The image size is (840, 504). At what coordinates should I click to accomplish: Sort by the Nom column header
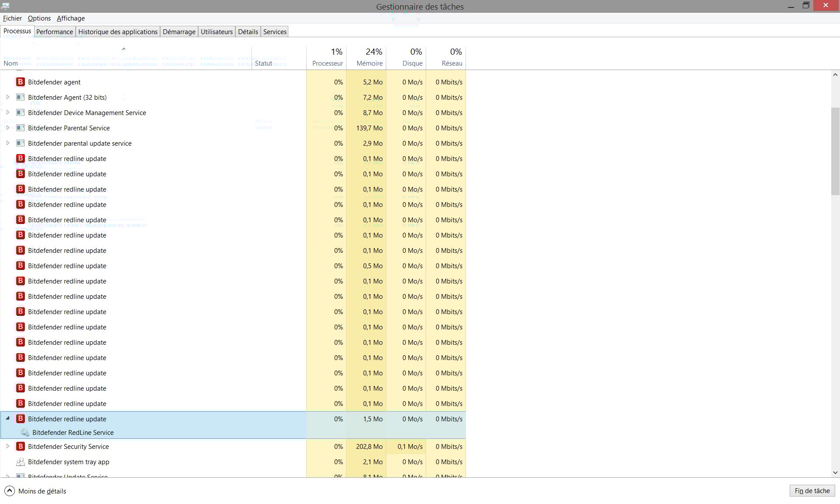pos(126,58)
